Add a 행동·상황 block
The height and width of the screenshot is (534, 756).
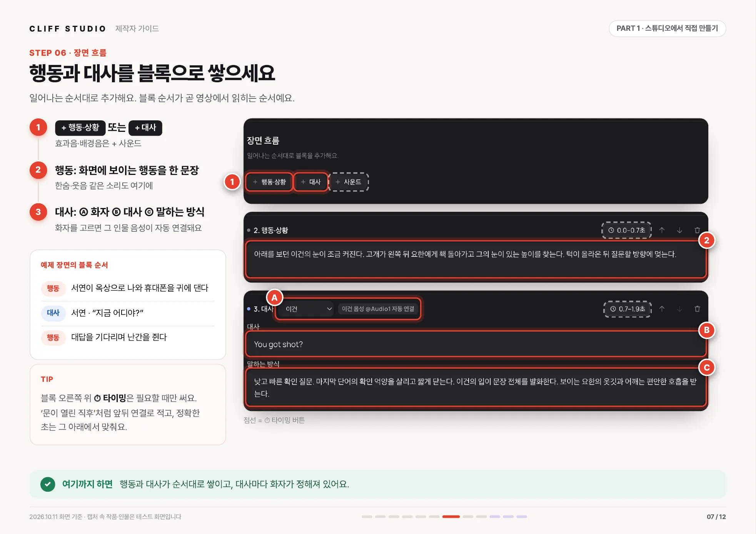pyautogui.click(x=269, y=182)
